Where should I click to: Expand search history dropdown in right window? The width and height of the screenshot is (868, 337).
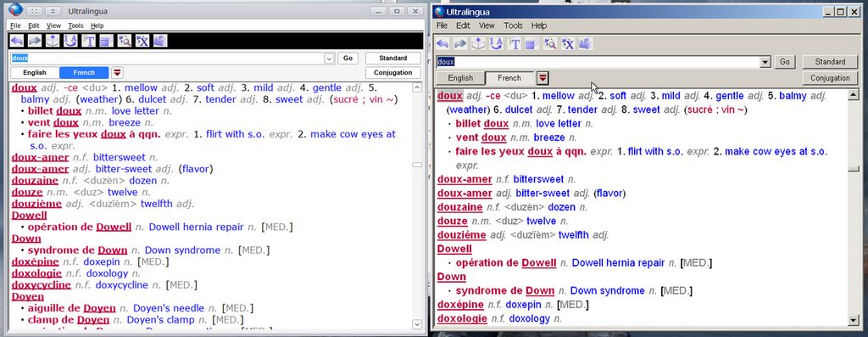[x=765, y=62]
